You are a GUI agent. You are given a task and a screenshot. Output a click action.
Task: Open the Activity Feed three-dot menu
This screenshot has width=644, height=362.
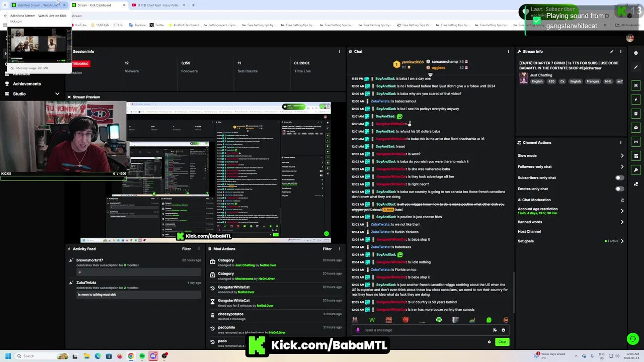pos(199,249)
